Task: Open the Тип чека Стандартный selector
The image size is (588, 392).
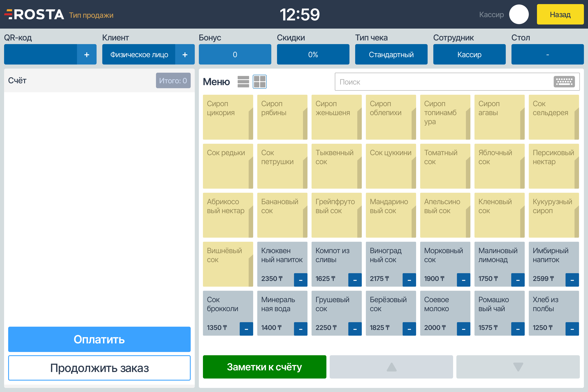Action: pyautogui.click(x=391, y=55)
